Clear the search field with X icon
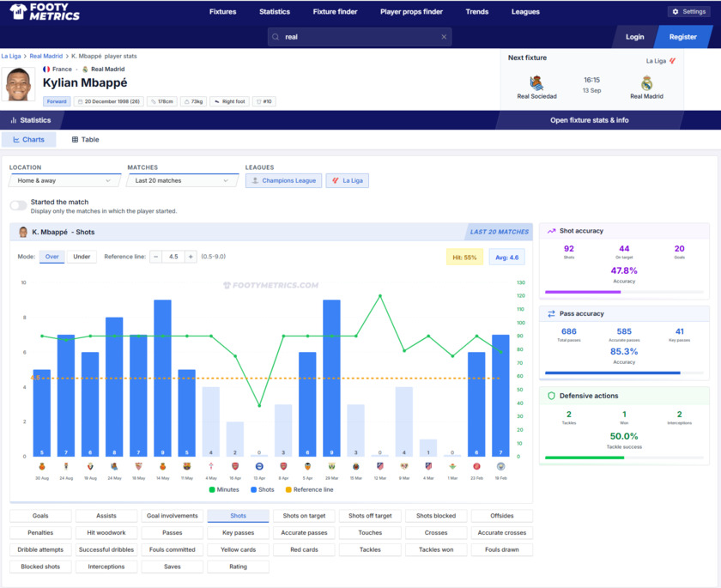Screen dimensions: 721x588 (x=444, y=37)
